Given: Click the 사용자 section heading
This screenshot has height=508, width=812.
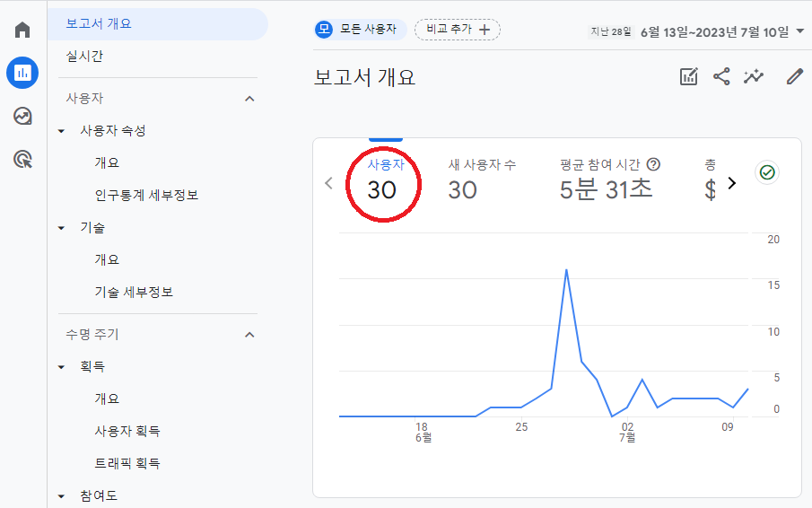Looking at the screenshot, I should click(84, 99).
